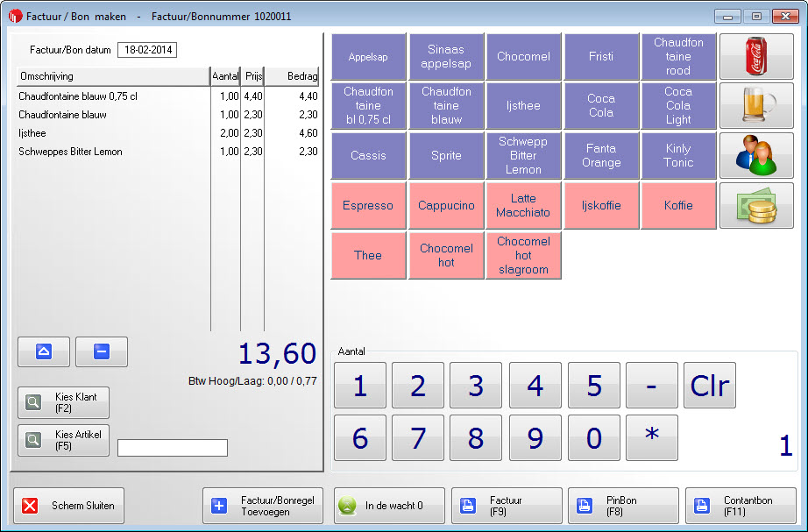Add Coca Cola Light to the order
This screenshot has width=808, height=532.
tap(678, 106)
